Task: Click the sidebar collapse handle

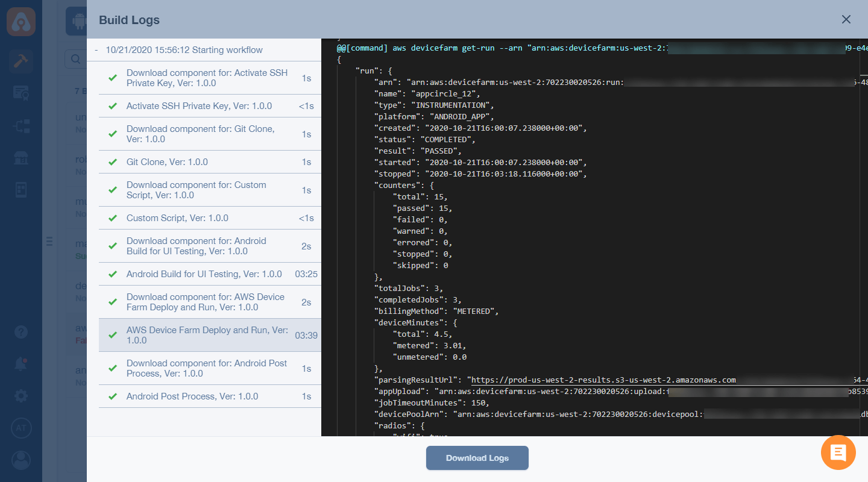Action: [x=50, y=242]
